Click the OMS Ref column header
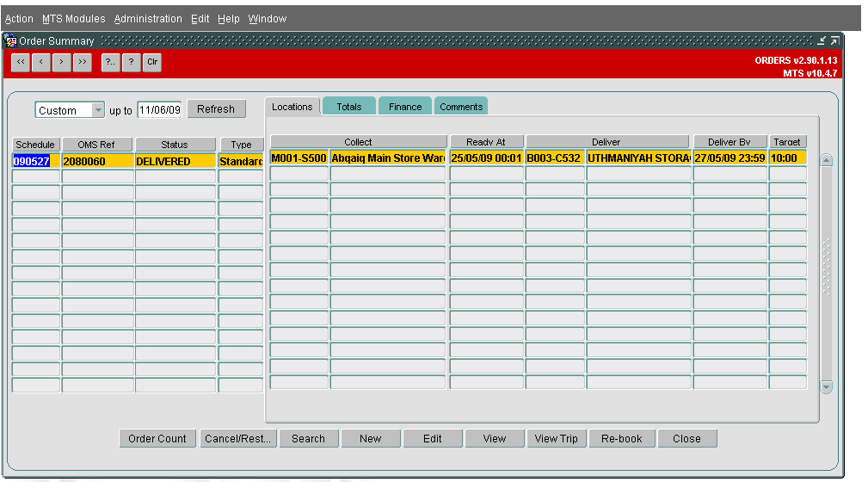Viewport: 868px width, 482px height. click(97, 145)
